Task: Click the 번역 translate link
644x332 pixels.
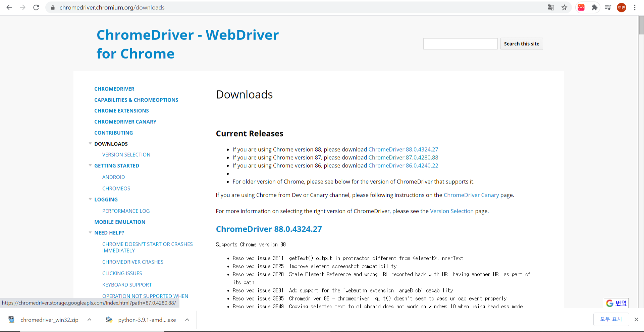Action: [621, 303]
